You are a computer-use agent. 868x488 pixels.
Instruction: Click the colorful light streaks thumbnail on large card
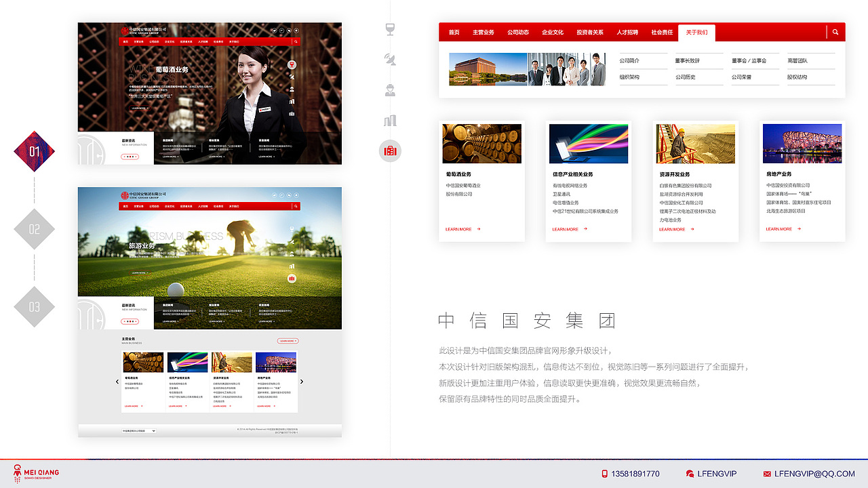tap(589, 144)
